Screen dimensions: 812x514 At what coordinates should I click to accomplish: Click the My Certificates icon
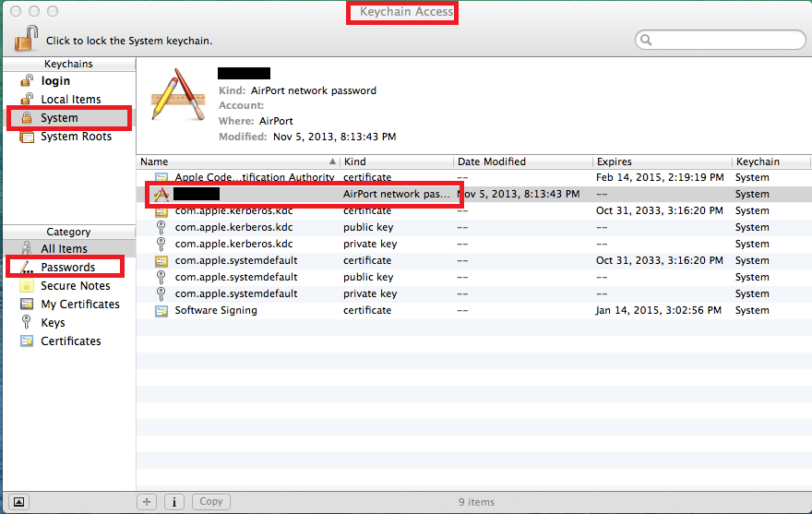(x=27, y=305)
